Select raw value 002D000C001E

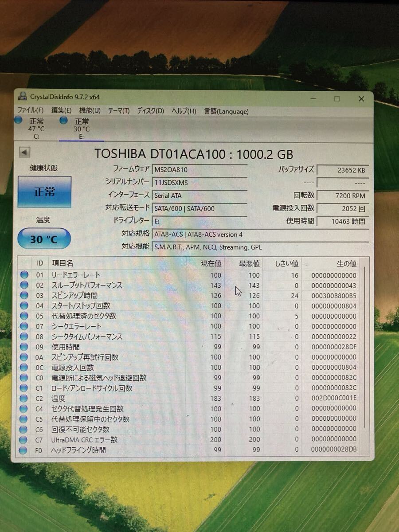point(334,398)
